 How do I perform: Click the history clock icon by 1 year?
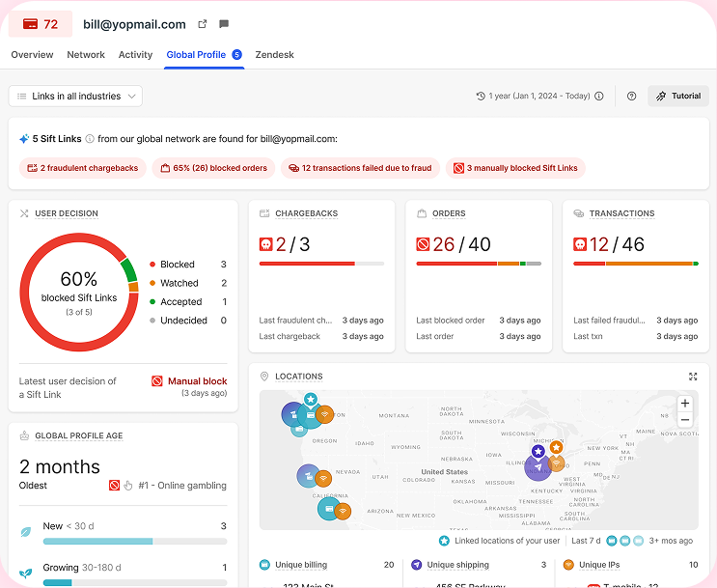point(481,97)
